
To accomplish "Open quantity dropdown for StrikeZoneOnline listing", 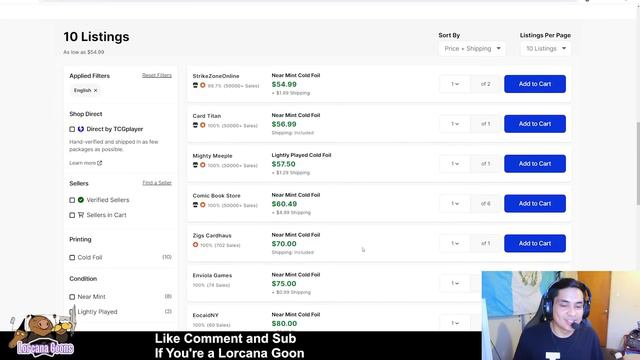I will 455,84.
